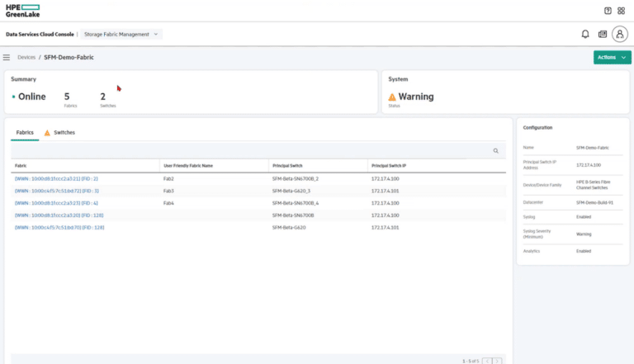This screenshot has height=364, width=634.
Task: Click the fabrics table search field
Action: coord(258,151)
